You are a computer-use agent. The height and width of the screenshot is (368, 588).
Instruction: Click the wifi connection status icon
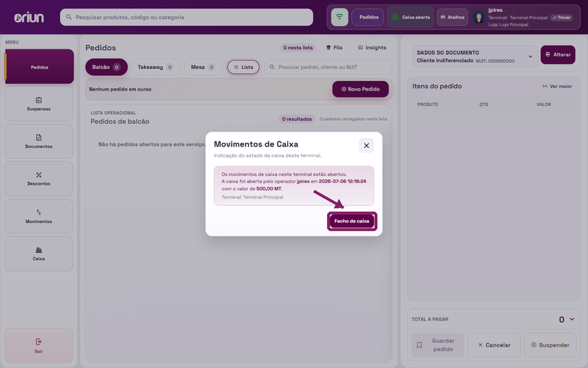tap(340, 17)
